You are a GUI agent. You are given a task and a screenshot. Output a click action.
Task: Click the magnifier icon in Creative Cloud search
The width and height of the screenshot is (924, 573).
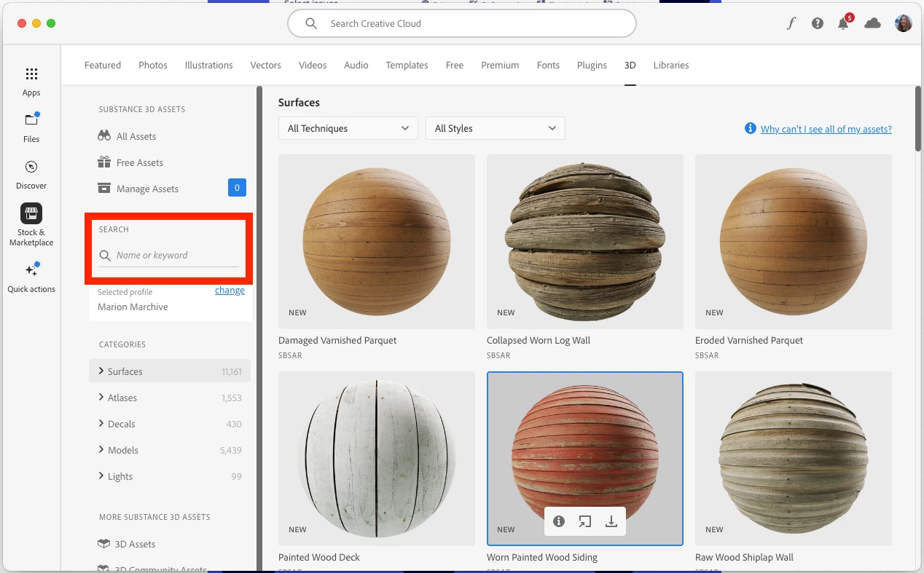click(x=311, y=23)
